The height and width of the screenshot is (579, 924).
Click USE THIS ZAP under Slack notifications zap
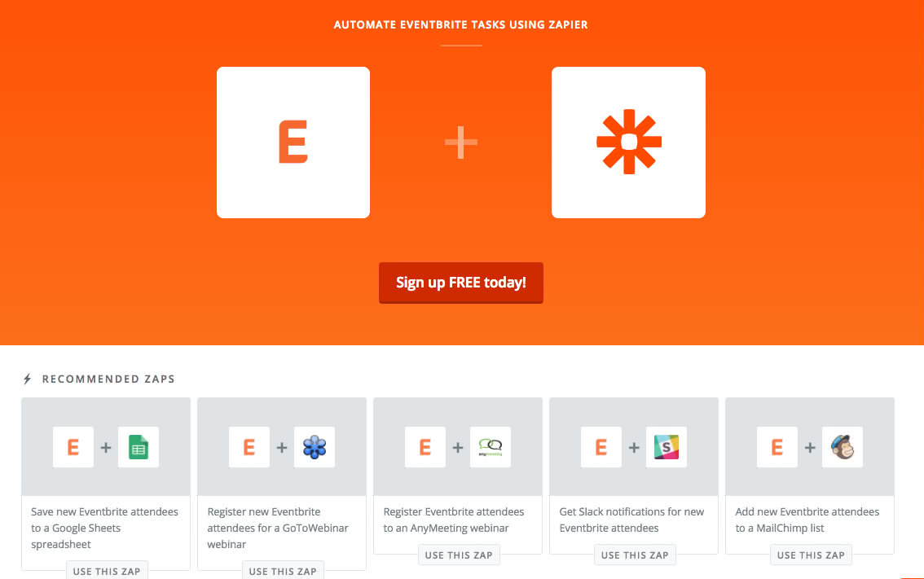[x=635, y=555]
